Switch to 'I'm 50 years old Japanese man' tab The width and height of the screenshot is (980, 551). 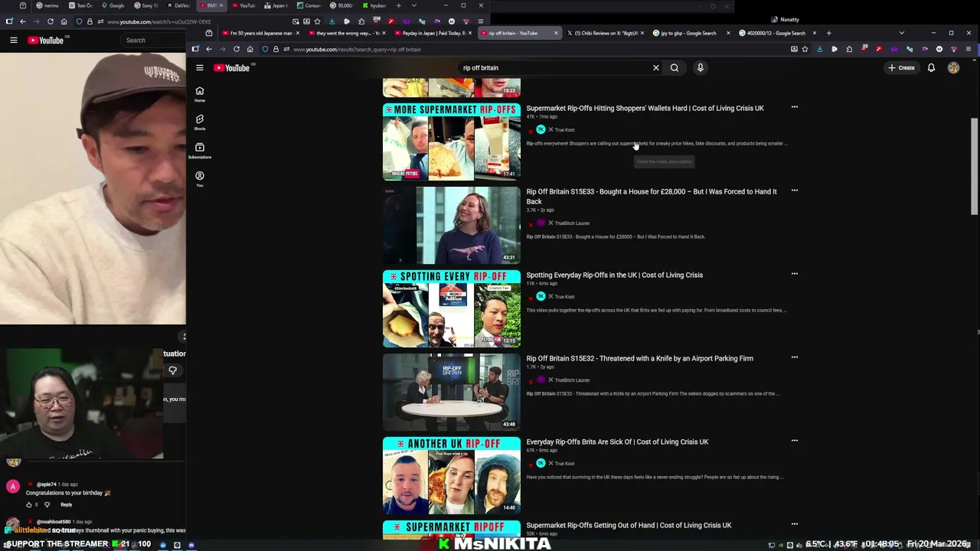pos(260,33)
